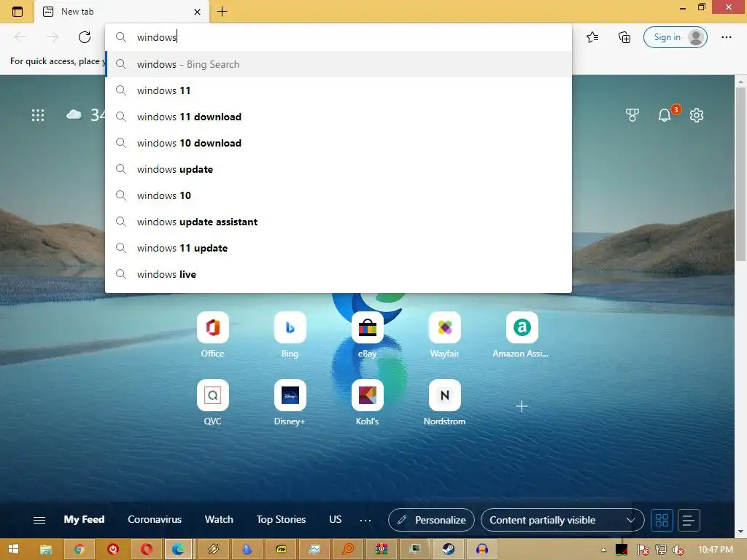This screenshot has width=747, height=560.
Task: Click the taskbar clock 10:47 PM
Action: tap(716, 550)
